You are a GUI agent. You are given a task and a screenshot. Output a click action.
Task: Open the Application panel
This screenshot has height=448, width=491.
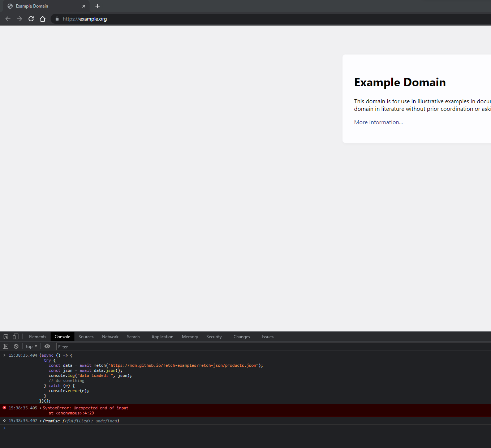162,336
